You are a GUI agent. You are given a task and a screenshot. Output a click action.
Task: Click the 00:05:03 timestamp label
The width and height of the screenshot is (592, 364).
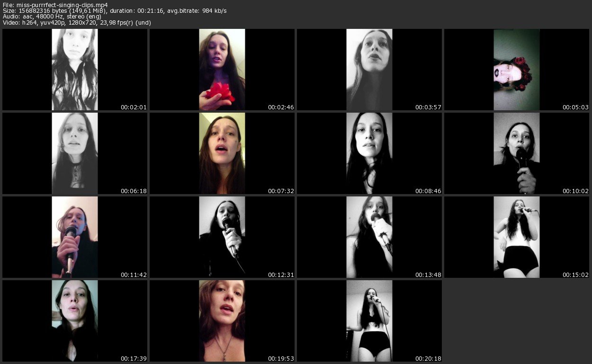575,107
